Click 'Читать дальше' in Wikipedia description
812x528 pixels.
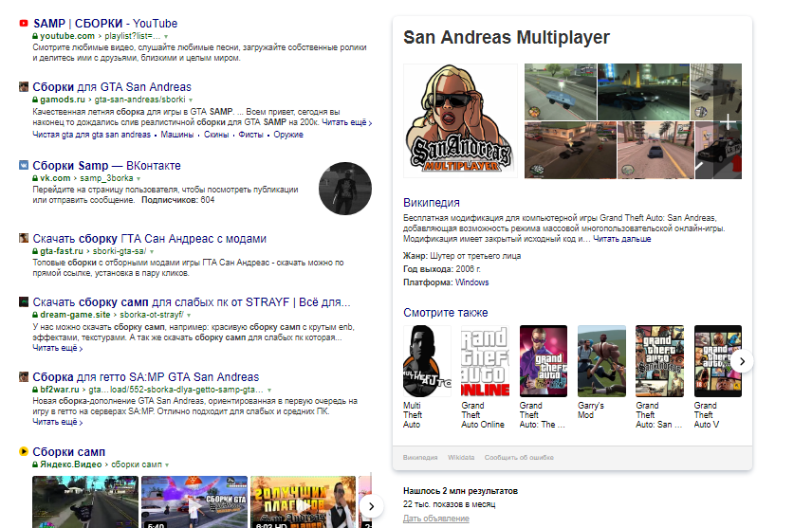[622, 239]
